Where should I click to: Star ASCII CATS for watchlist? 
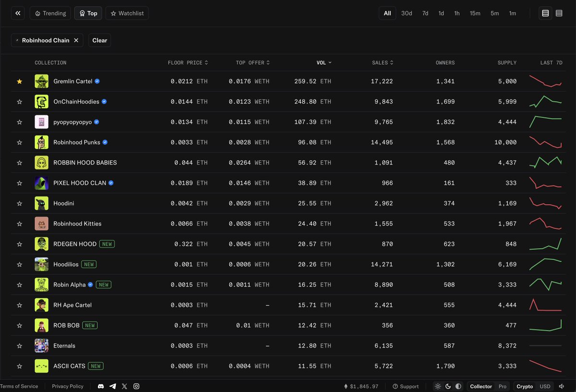coord(20,366)
